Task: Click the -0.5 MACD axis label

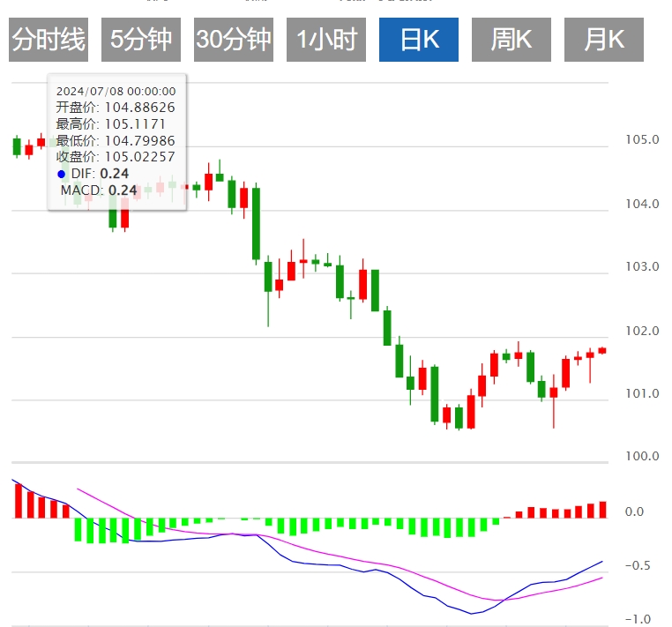Action: [x=638, y=566]
